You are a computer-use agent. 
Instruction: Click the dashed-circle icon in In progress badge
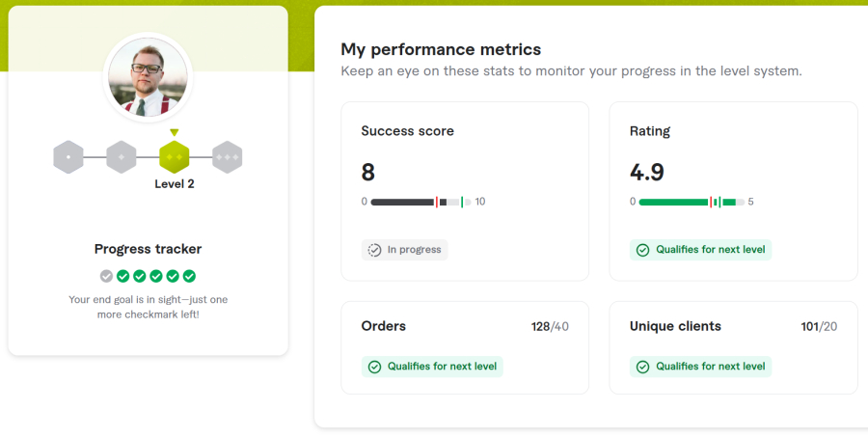point(374,250)
